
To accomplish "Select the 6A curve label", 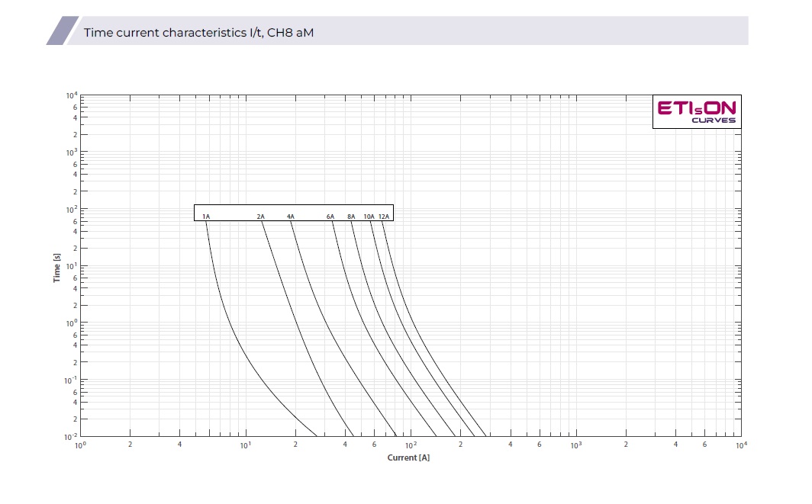I will pos(330,217).
